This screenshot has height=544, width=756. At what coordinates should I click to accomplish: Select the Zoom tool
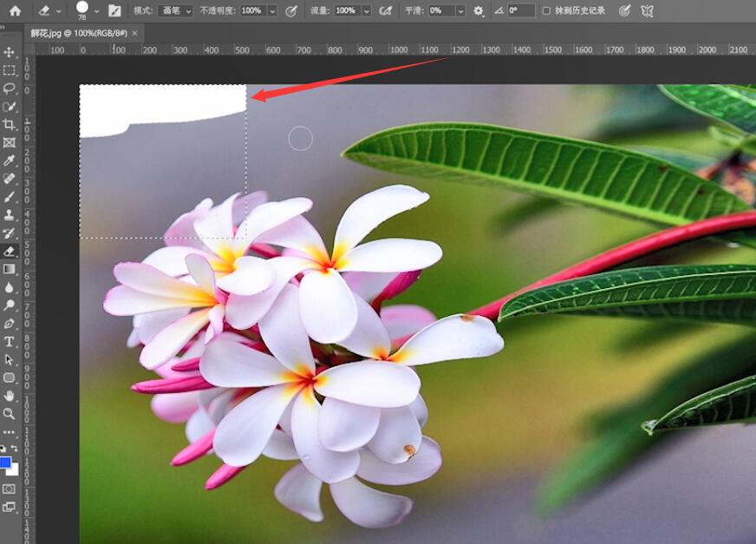pos(10,414)
